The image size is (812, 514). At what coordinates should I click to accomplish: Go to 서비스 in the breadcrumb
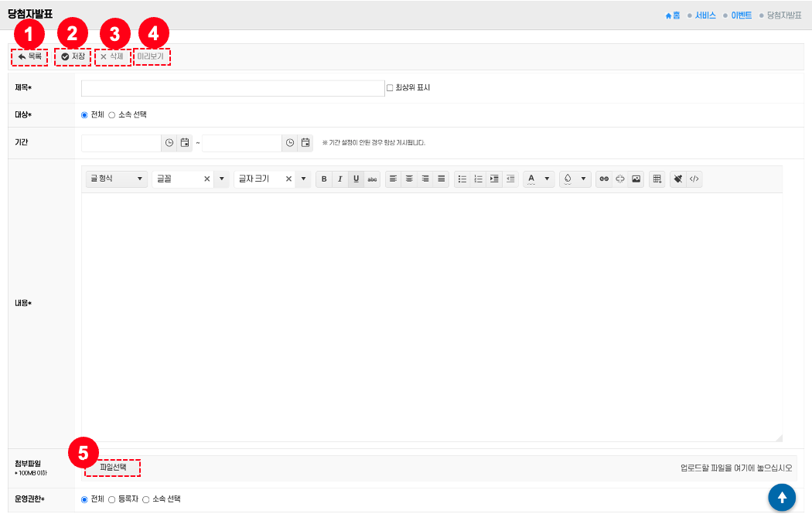pos(705,15)
